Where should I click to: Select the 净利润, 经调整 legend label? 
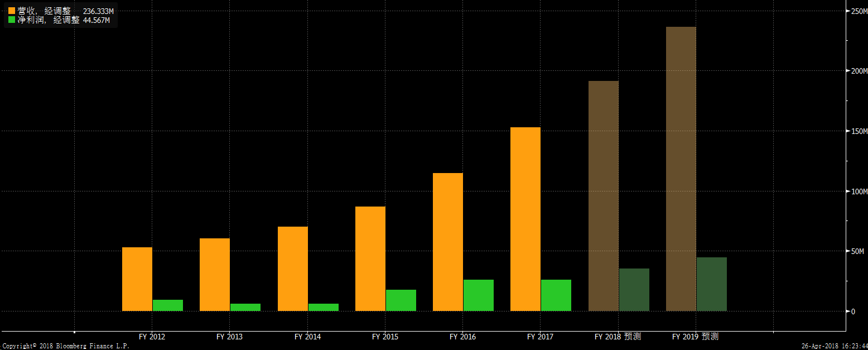coord(48,20)
